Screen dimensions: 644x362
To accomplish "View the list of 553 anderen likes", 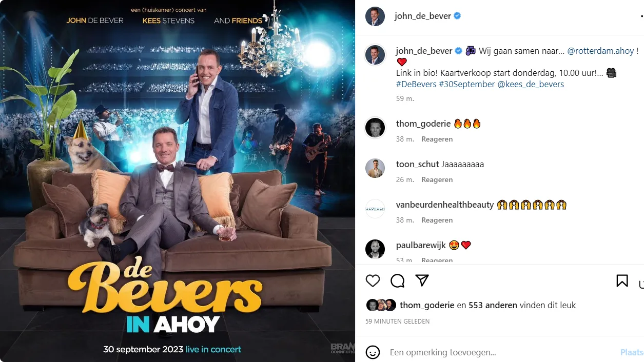I will (493, 305).
